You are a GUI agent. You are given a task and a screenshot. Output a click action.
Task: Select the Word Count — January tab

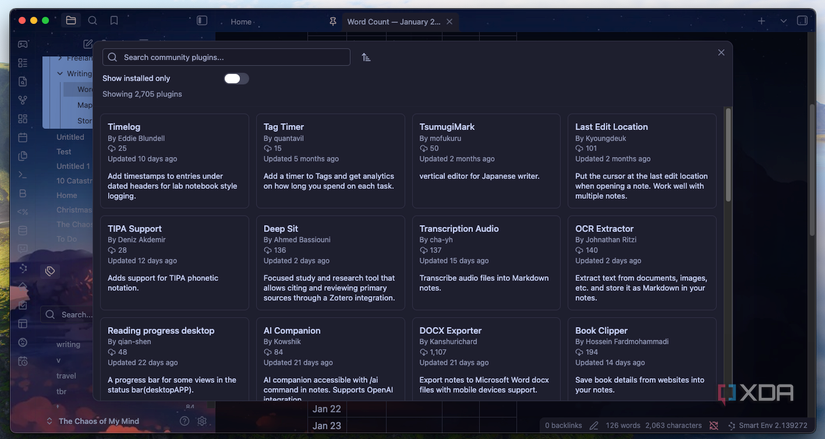click(394, 22)
